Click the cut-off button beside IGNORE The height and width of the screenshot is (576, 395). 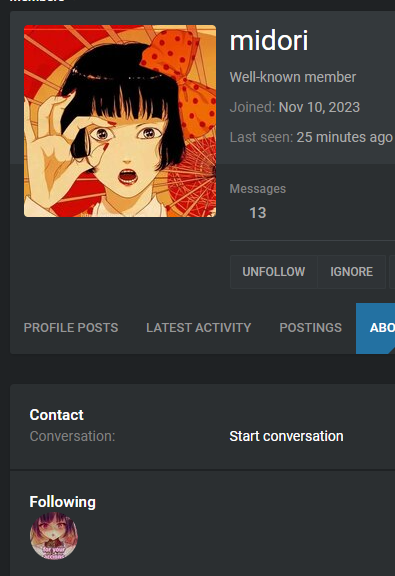pos(392,272)
